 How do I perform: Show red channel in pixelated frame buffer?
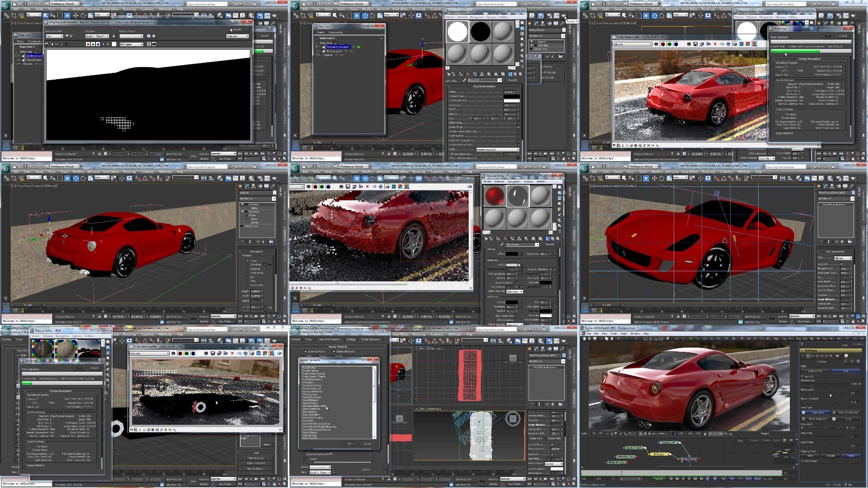tap(315, 187)
